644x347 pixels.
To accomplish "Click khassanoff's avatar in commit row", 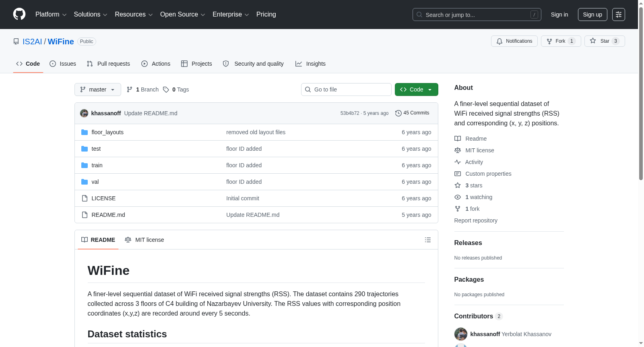I will click(84, 113).
